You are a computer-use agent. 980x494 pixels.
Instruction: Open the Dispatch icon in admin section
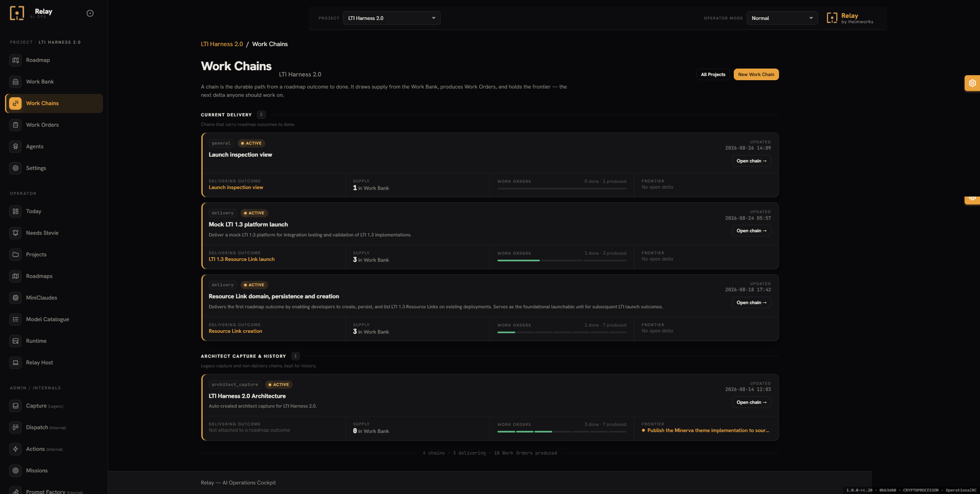point(15,428)
